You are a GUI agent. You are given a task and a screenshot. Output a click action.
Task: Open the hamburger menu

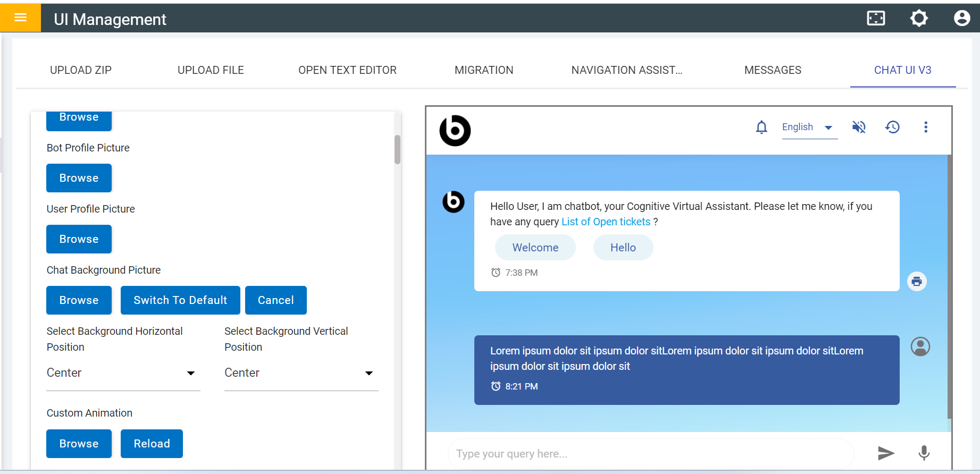pos(20,18)
